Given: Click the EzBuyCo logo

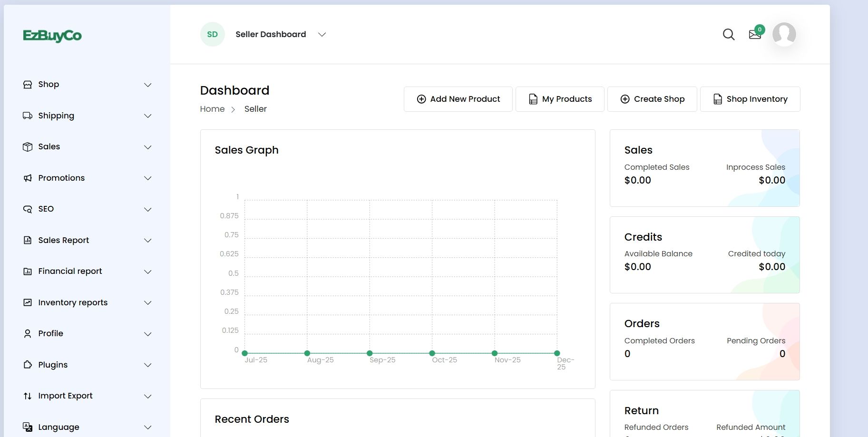Looking at the screenshot, I should 52,36.
